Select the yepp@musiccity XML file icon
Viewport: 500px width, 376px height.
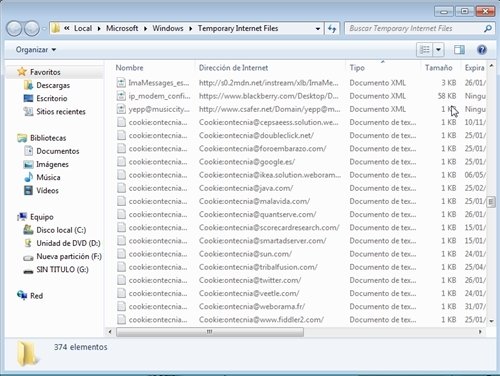coord(121,109)
